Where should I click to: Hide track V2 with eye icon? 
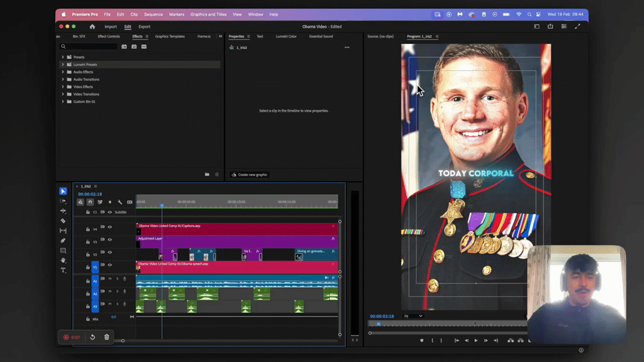coord(109,253)
